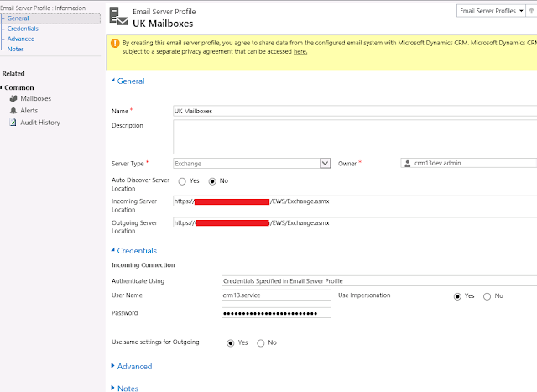Screen dimensions: 537x392
Task: Select Yes for Use same settings for Outgoing
Action: (x=231, y=343)
